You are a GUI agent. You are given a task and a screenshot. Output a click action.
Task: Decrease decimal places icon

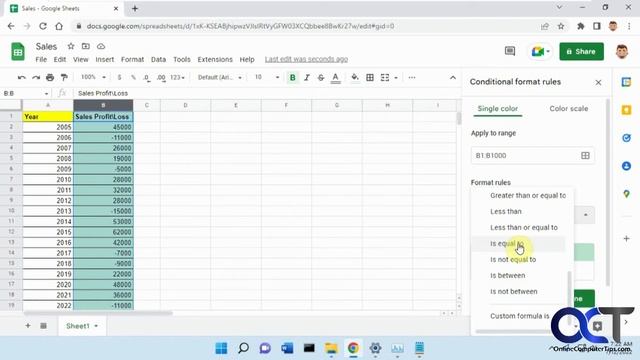(146, 78)
